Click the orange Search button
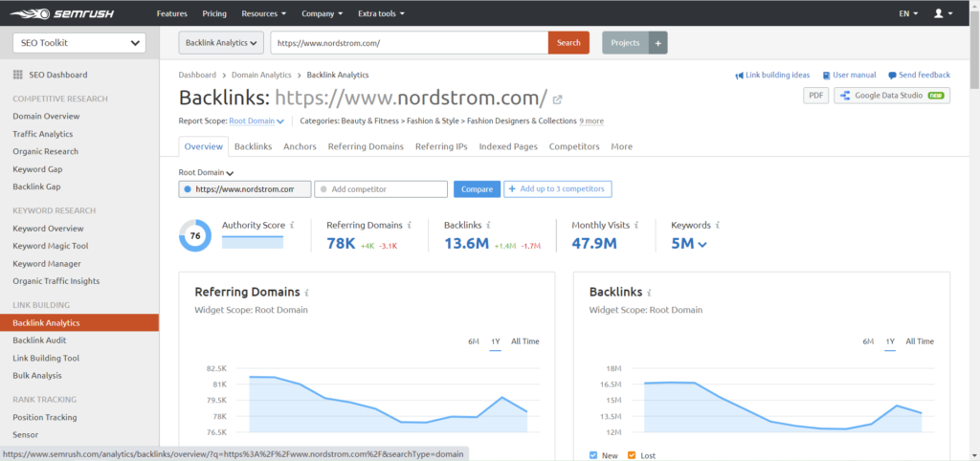Image resolution: width=980 pixels, height=461 pixels. pos(568,43)
